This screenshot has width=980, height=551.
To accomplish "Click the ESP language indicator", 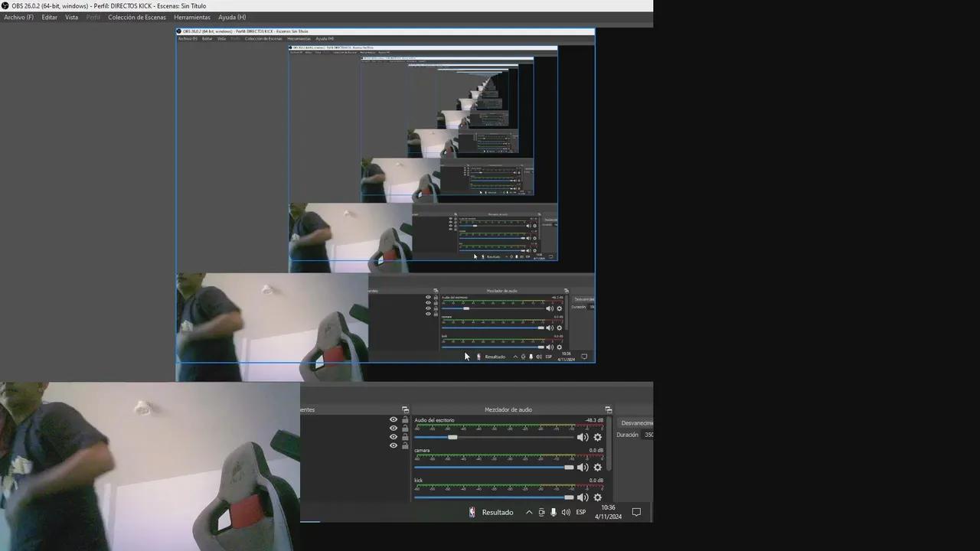I will point(581,512).
